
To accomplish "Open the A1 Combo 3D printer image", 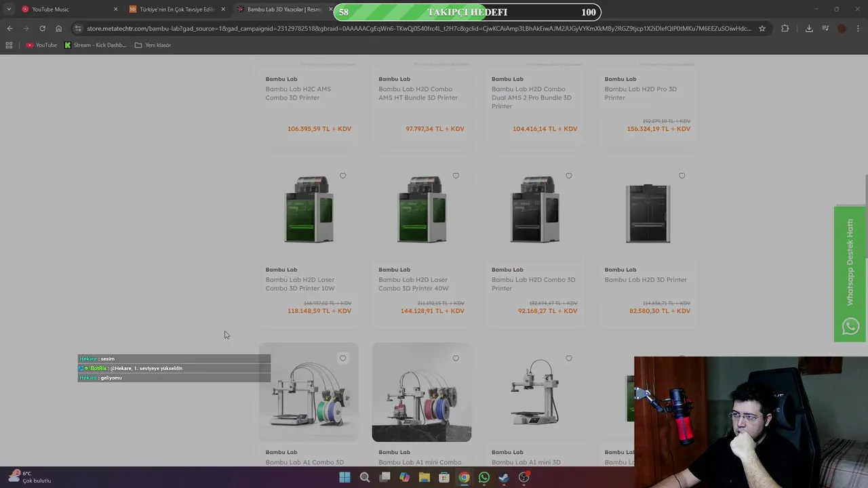I will 309,393.
